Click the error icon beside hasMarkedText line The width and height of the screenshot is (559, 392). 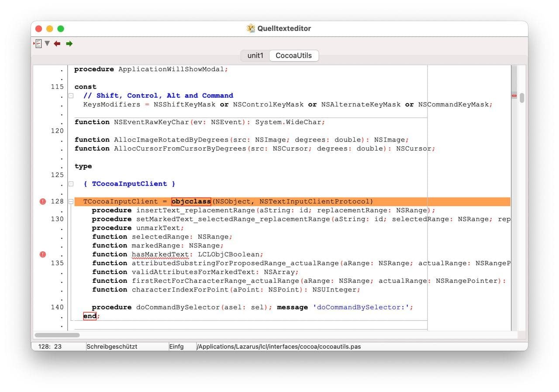click(x=43, y=254)
